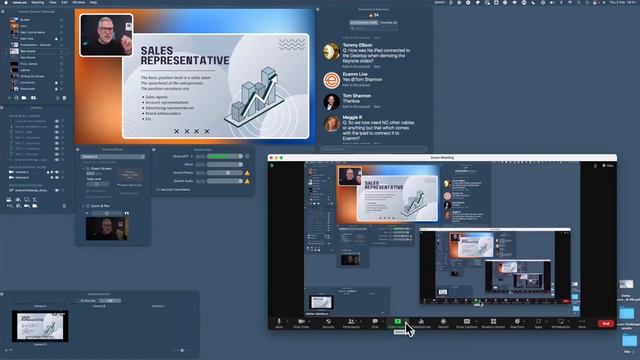Click Wi-Fi icon in macOS menu bar
Image resolution: width=640 pixels, height=360 pixels.
[570, 2]
